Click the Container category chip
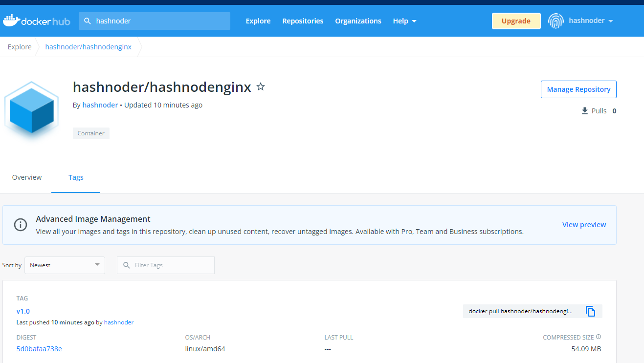This screenshot has width=644, height=363. (x=91, y=133)
